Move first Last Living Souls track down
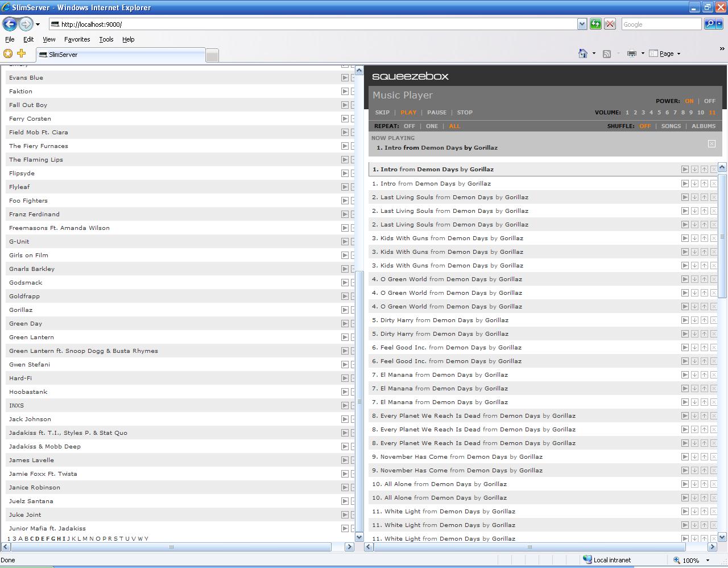 (x=694, y=197)
